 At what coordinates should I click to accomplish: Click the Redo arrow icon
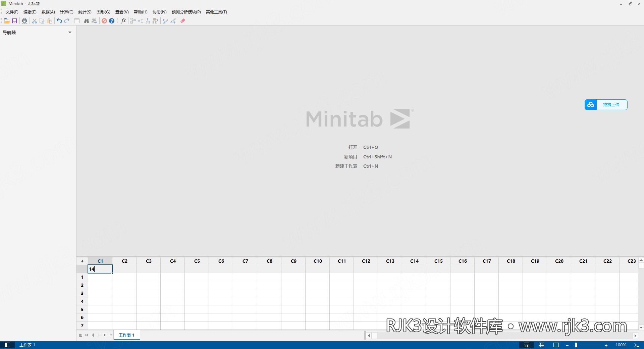(x=67, y=21)
